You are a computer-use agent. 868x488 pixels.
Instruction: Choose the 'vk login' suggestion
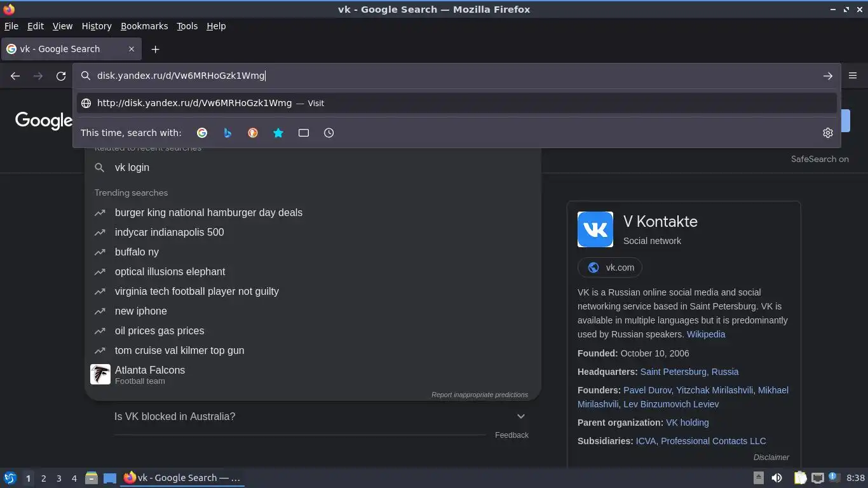coord(313,167)
